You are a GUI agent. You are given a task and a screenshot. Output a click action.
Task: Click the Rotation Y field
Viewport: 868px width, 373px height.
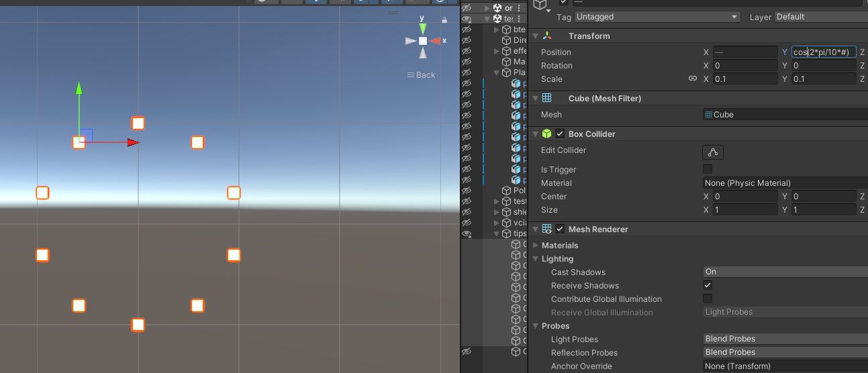point(824,66)
